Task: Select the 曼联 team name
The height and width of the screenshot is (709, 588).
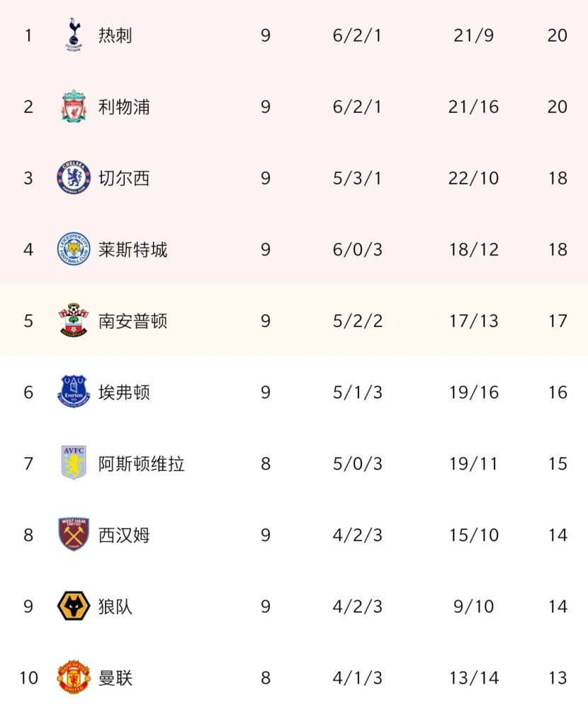Action: tap(115, 678)
